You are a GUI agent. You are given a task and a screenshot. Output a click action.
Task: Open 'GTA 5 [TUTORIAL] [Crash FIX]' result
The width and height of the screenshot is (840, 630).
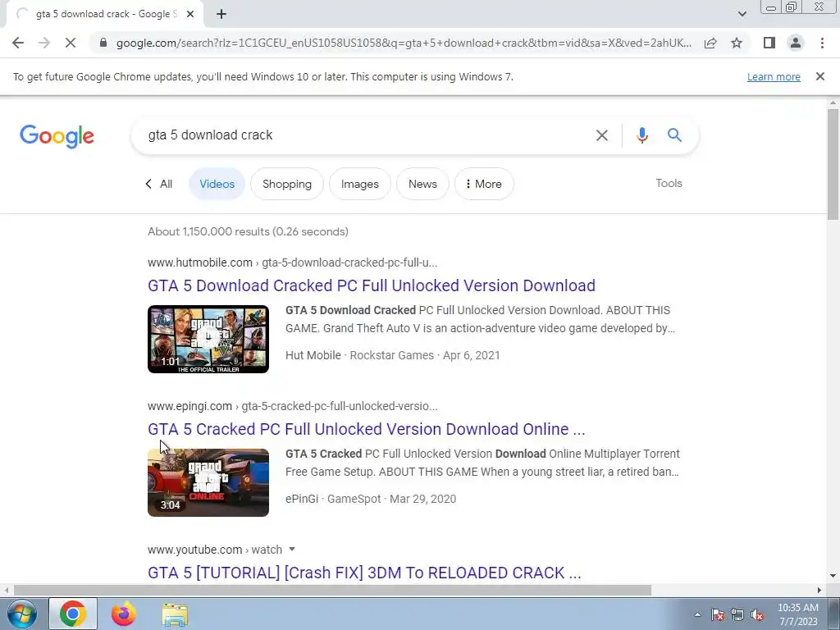point(364,573)
